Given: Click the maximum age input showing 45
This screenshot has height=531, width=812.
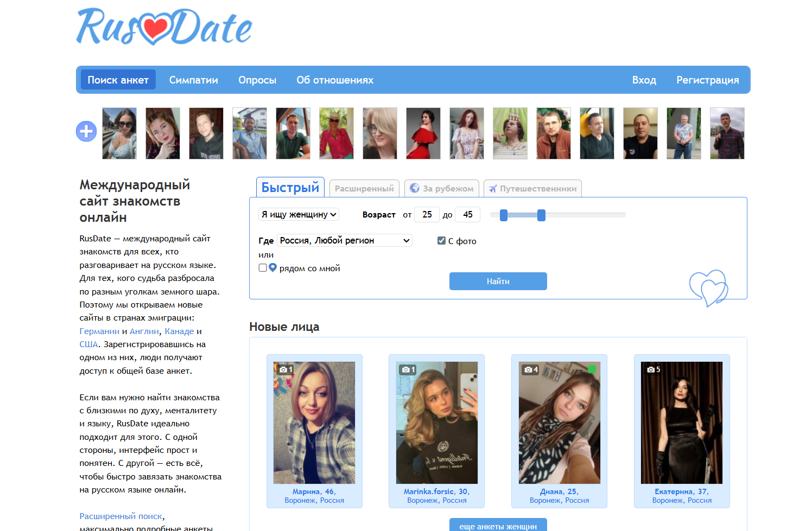Looking at the screenshot, I should [467, 214].
